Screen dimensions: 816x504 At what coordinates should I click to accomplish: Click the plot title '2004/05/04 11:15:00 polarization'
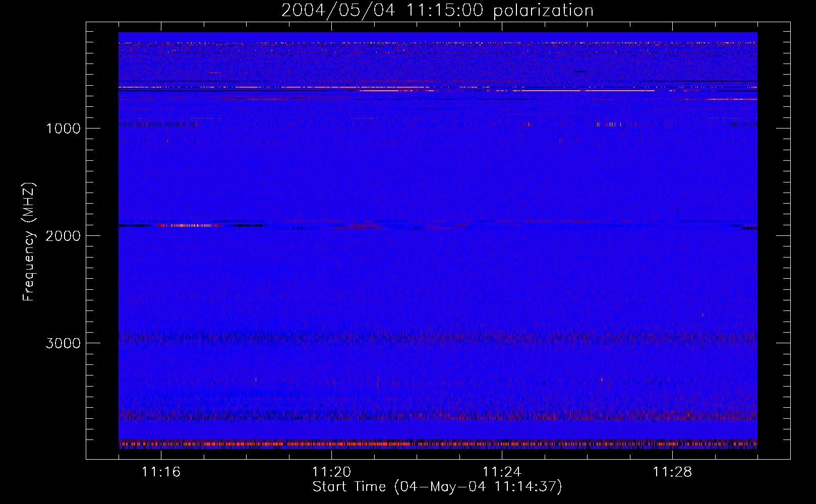pyautogui.click(x=437, y=11)
